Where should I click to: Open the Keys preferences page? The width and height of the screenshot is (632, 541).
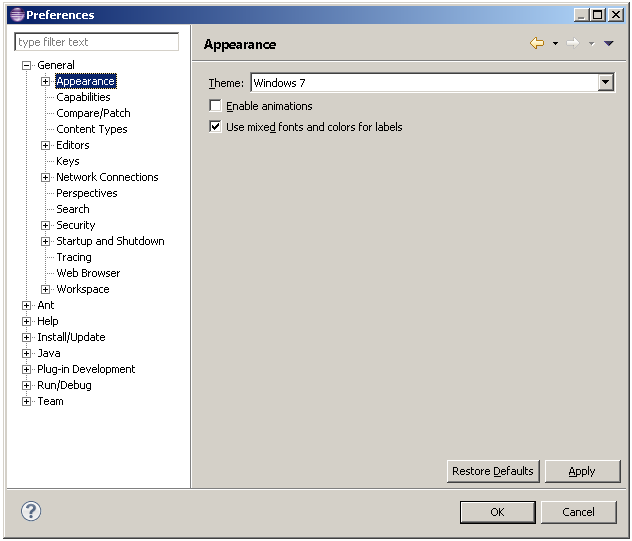[x=68, y=161]
